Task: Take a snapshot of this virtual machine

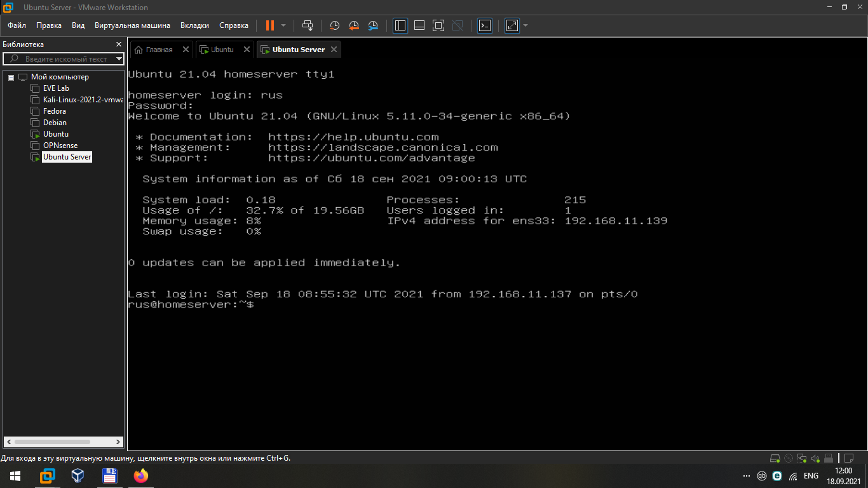Action: tap(334, 25)
